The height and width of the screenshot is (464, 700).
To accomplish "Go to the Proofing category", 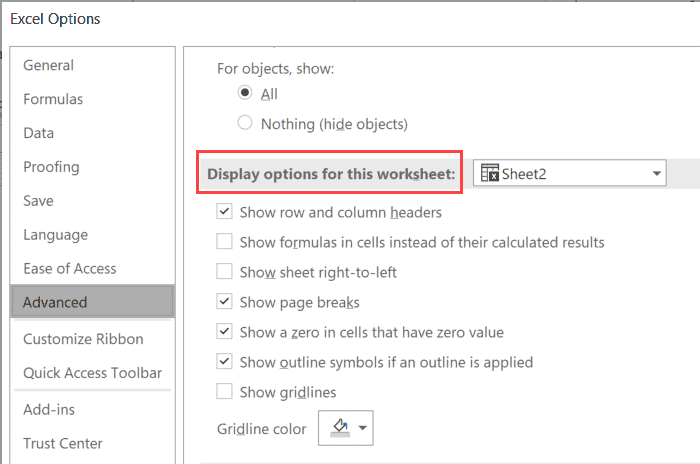I will point(51,167).
